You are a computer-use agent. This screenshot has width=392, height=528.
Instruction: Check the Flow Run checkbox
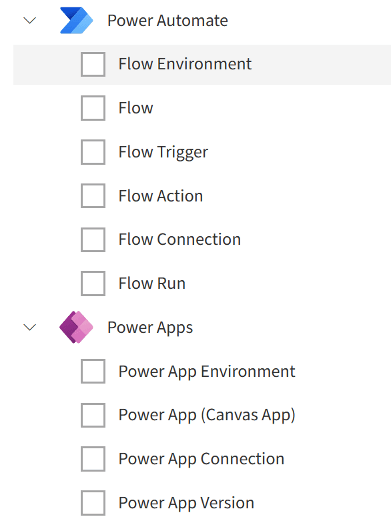(x=93, y=283)
